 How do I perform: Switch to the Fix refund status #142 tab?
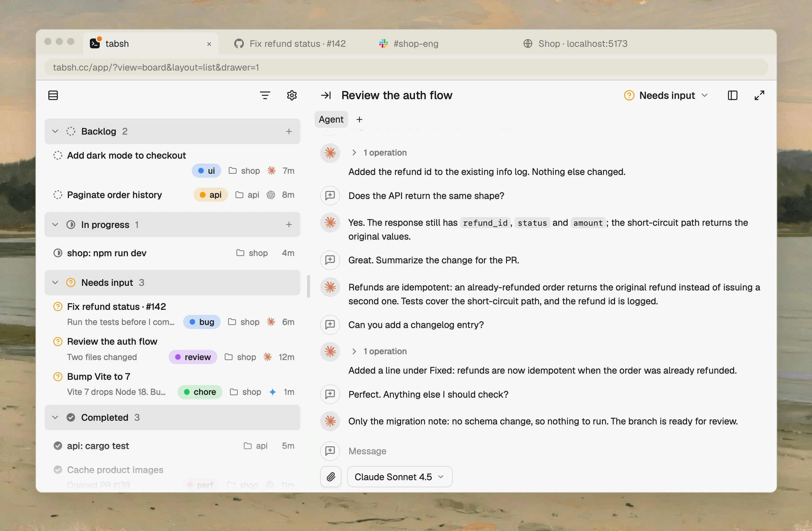[290, 44]
